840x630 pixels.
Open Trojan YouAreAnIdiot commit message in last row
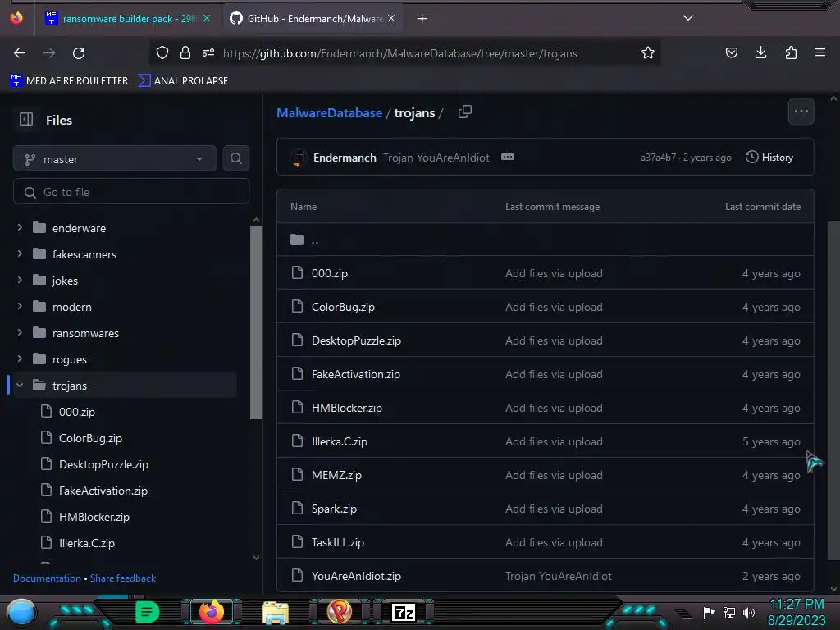click(558, 577)
